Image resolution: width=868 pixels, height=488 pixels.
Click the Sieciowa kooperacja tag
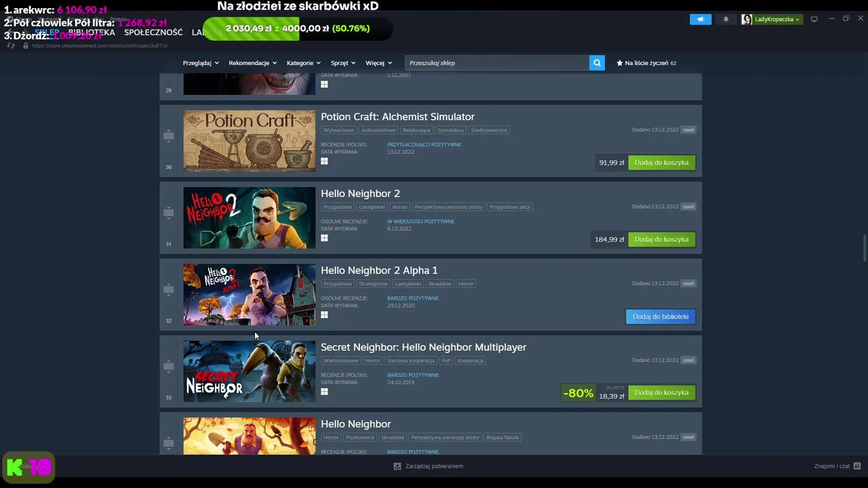click(x=411, y=361)
